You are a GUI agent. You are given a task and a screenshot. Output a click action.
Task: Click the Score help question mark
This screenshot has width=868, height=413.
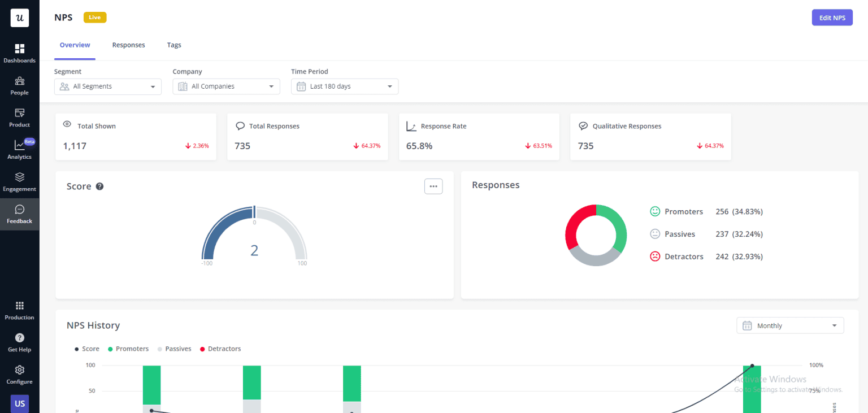pos(99,186)
